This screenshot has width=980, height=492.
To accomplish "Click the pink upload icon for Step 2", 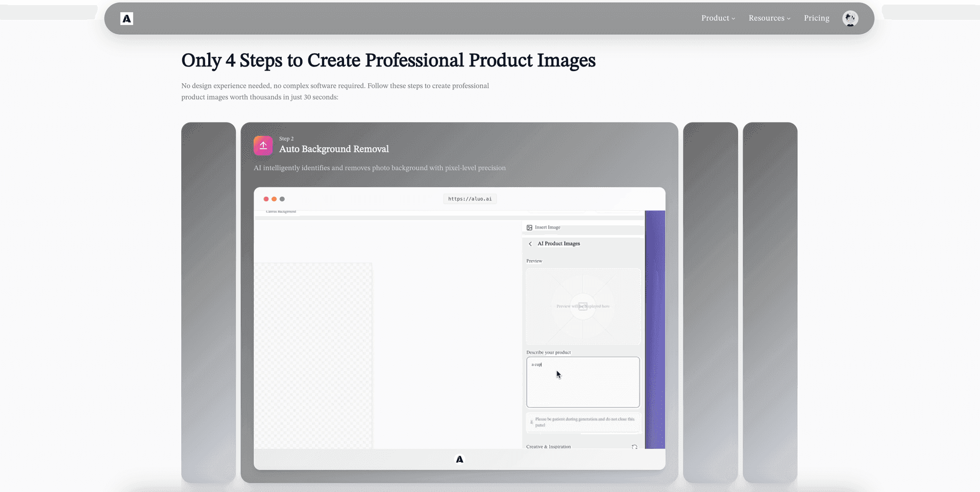I will coord(263,146).
